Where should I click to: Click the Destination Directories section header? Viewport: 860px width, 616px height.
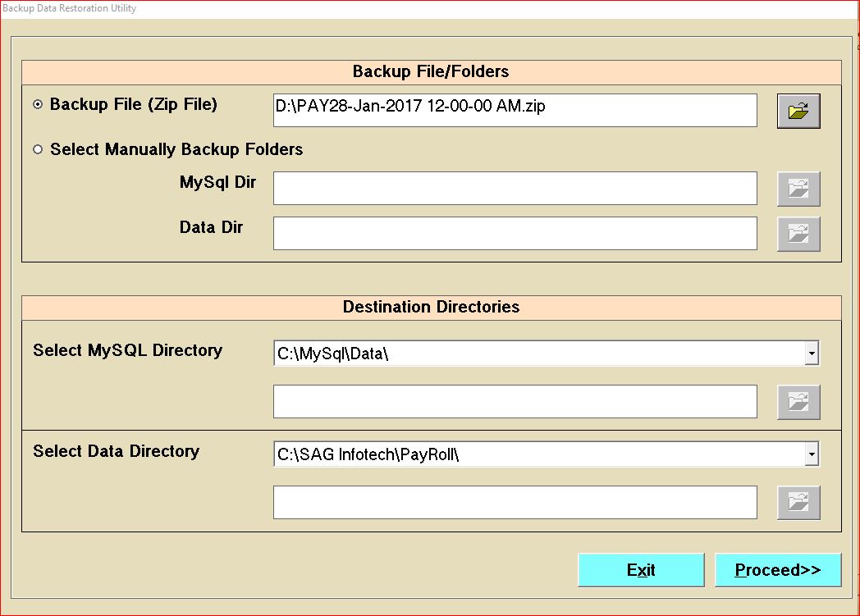431,307
